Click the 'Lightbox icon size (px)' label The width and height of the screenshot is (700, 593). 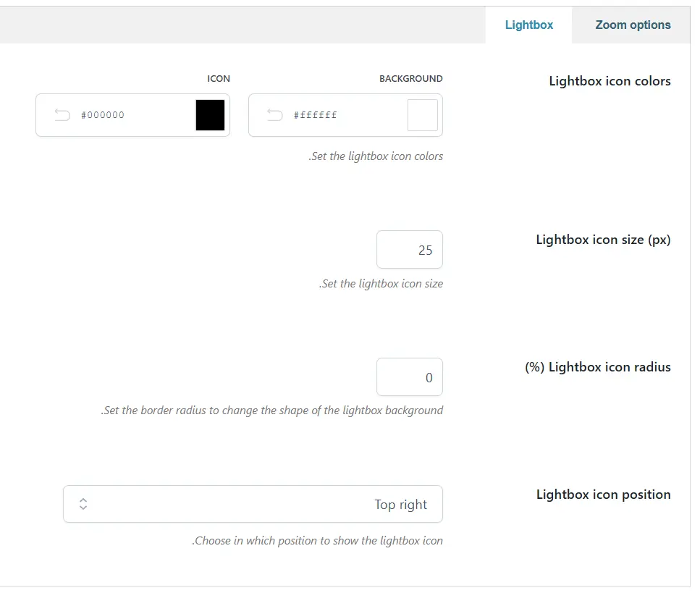[x=603, y=240]
